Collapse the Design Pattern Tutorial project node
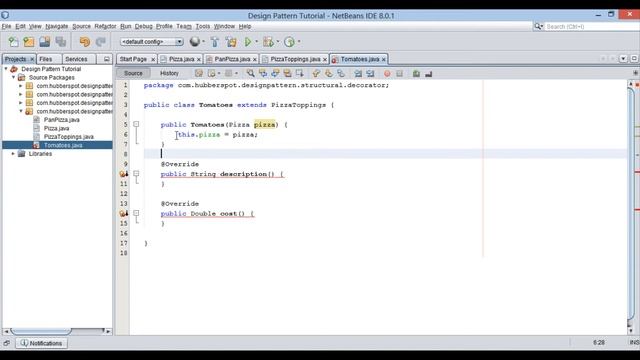This screenshot has height=360, width=640. [x=6, y=69]
